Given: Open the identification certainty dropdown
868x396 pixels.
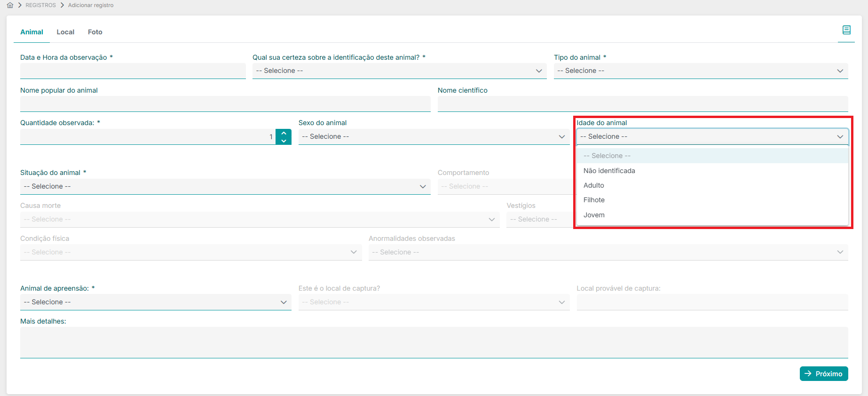Looking at the screenshot, I should (x=399, y=71).
